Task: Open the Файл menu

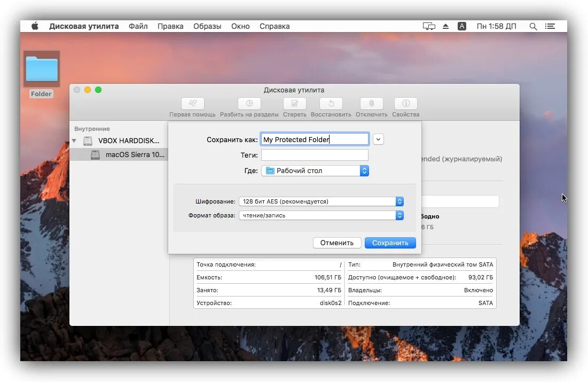Action: (138, 26)
